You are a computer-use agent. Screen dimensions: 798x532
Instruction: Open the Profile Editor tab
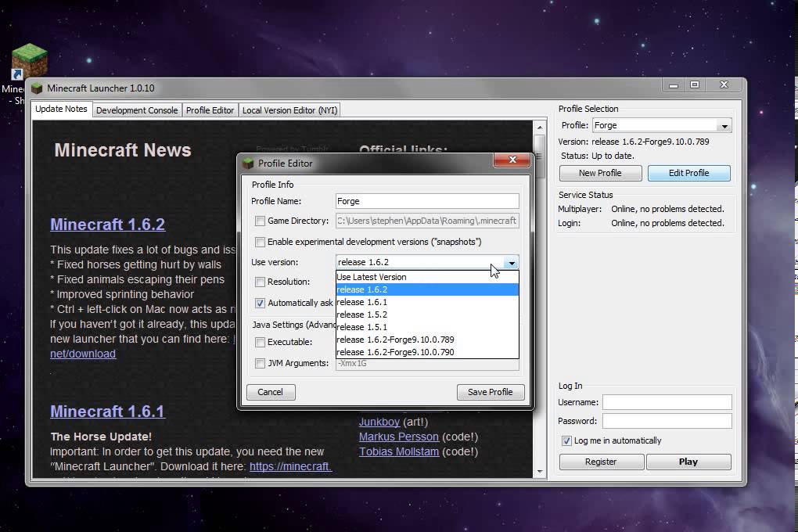click(x=210, y=110)
